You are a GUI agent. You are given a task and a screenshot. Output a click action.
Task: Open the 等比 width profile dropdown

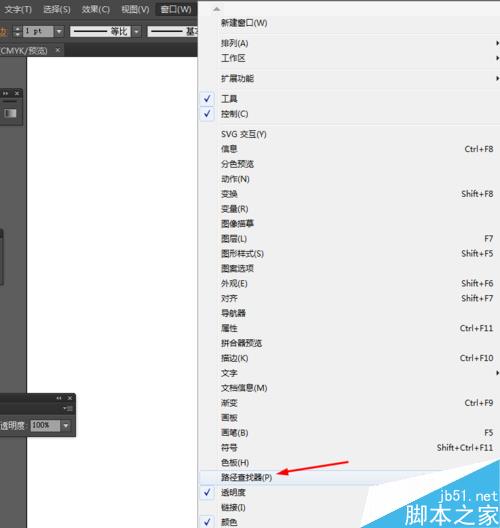[x=136, y=32]
